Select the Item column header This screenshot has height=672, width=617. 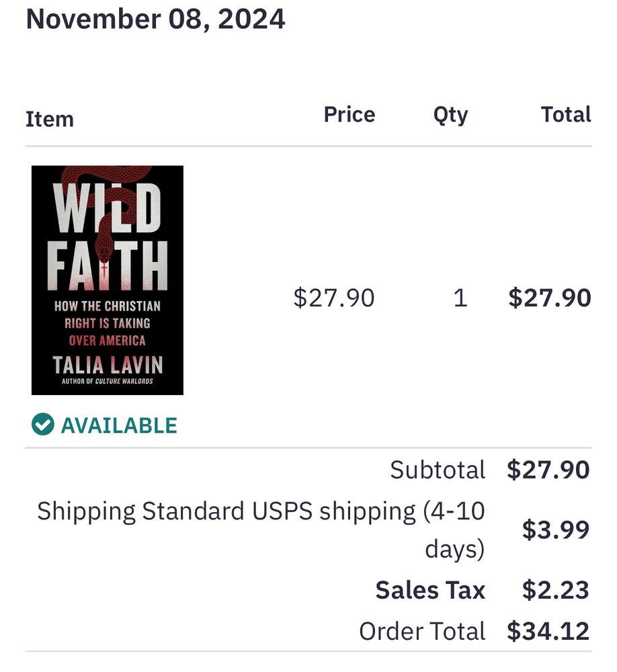pyautogui.click(x=50, y=119)
